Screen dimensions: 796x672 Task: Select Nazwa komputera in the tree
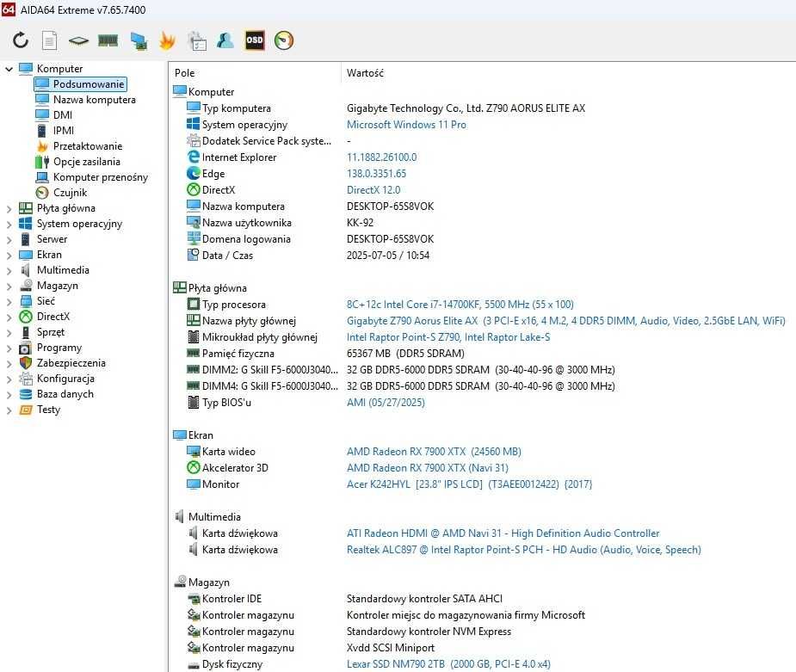(95, 100)
